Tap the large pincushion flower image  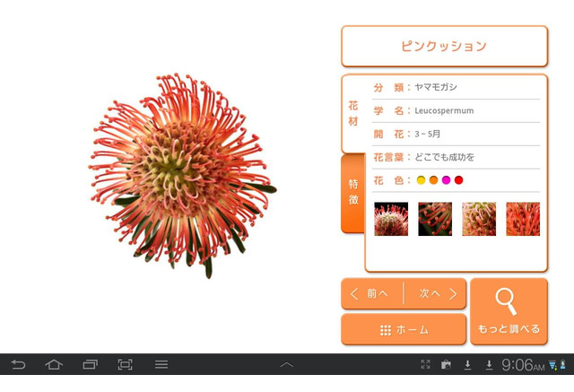(x=182, y=175)
